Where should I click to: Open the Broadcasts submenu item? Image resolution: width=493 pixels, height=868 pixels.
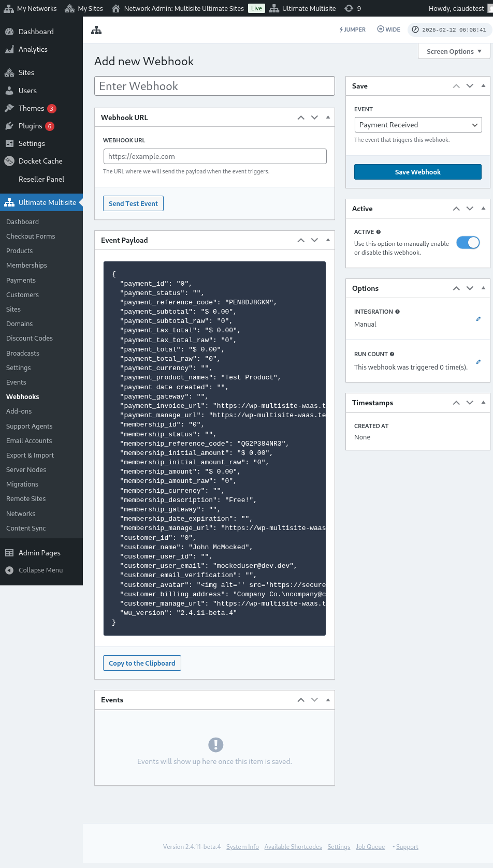click(x=23, y=353)
